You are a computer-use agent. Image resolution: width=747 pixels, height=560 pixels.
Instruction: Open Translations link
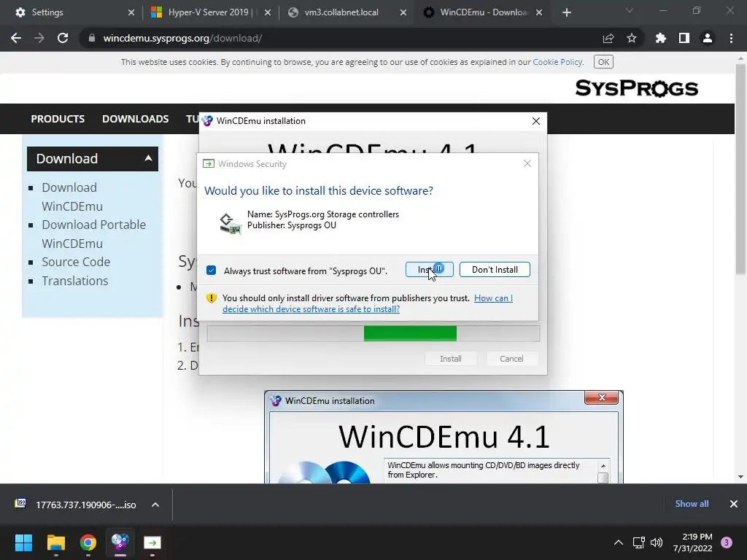click(x=75, y=281)
